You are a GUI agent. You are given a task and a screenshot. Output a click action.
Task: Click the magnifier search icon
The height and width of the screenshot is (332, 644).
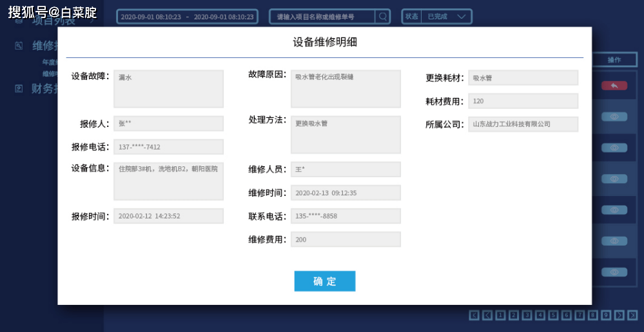(383, 17)
